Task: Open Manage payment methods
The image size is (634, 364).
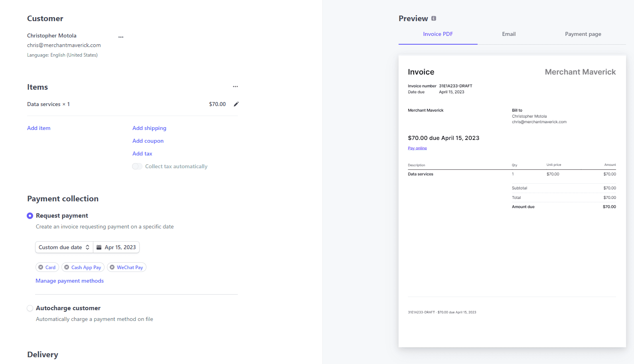Action: coord(69,281)
